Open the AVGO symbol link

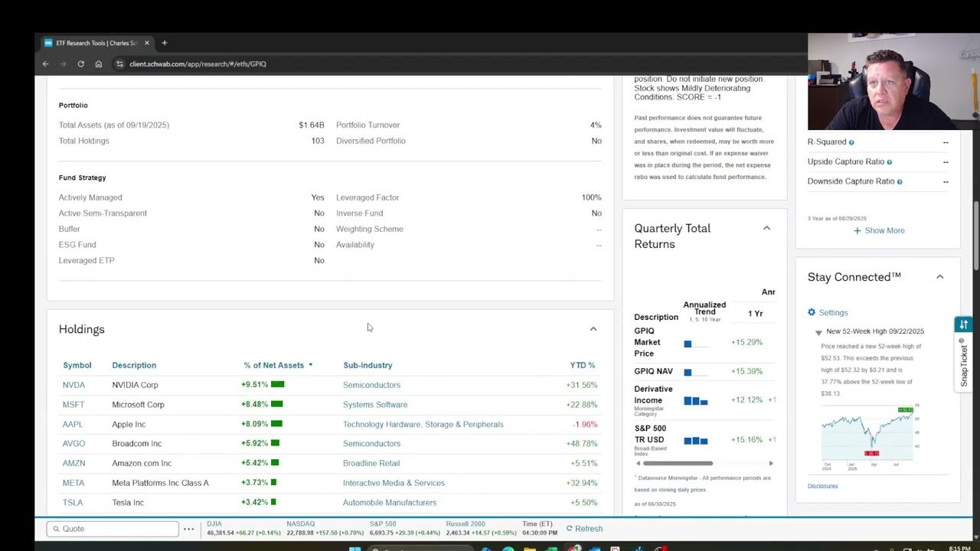pos(73,444)
